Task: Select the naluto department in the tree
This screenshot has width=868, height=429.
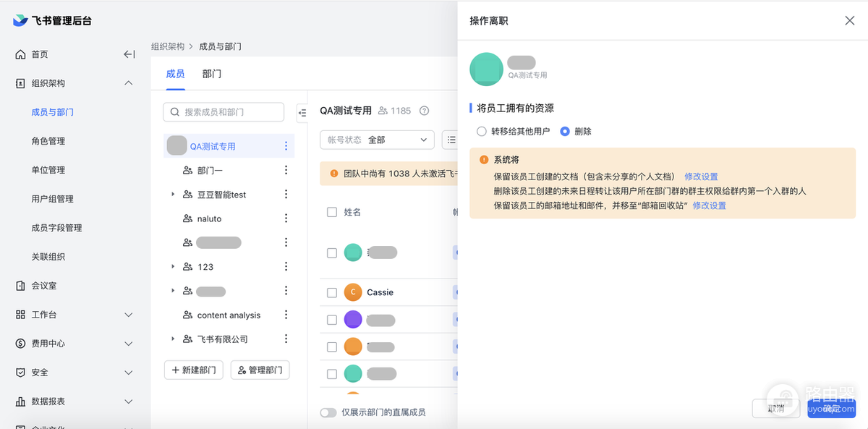Action: point(209,218)
